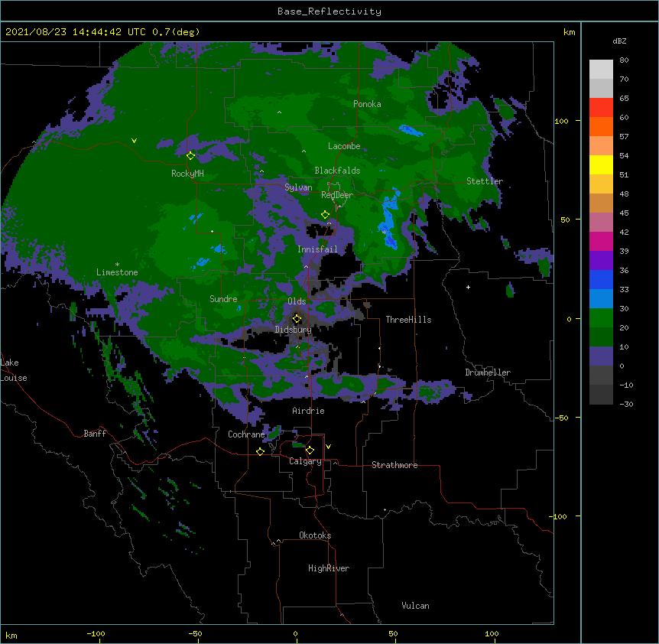Select the yellow 51–54 dBZ legend swatch

601,164
